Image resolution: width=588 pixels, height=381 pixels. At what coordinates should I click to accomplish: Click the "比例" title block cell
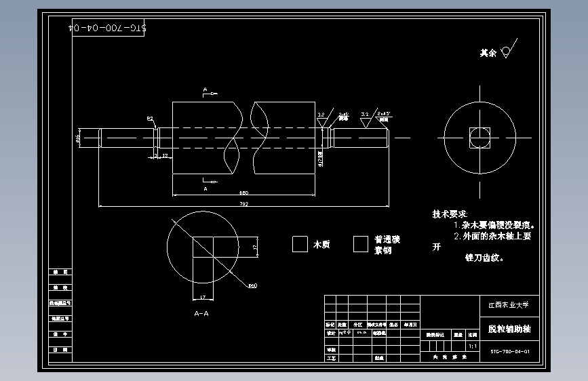pyautogui.click(x=473, y=335)
